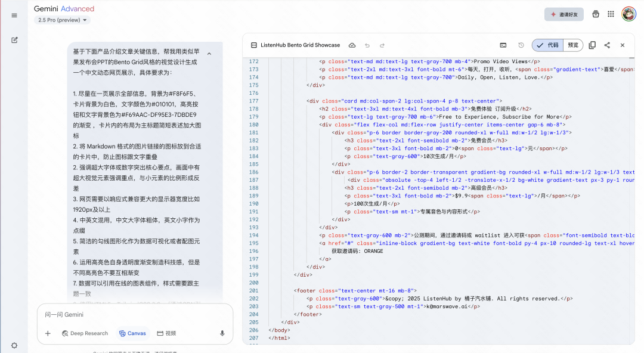Click the 获取邀请码: ORANGE code line
The width and height of the screenshot is (644, 353).
click(x=357, y=251)
